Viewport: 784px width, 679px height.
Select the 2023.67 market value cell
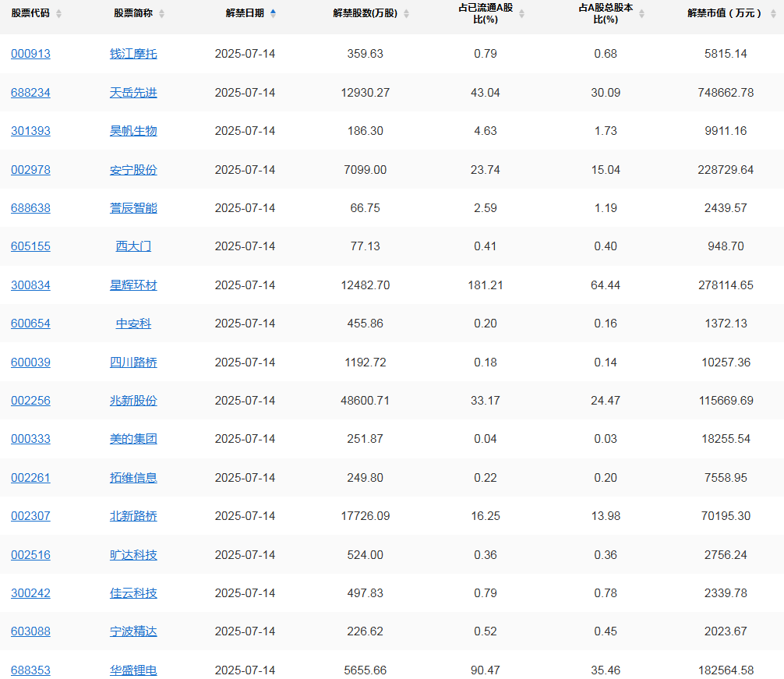[x=726, y=631]
